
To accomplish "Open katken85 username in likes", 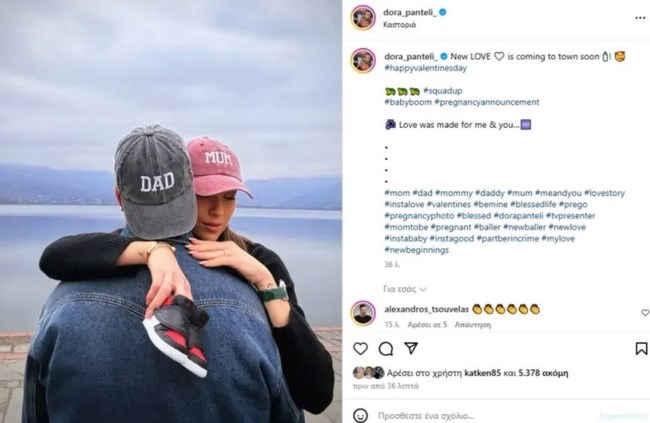I will pyautogui.click(x=483, y=373).
